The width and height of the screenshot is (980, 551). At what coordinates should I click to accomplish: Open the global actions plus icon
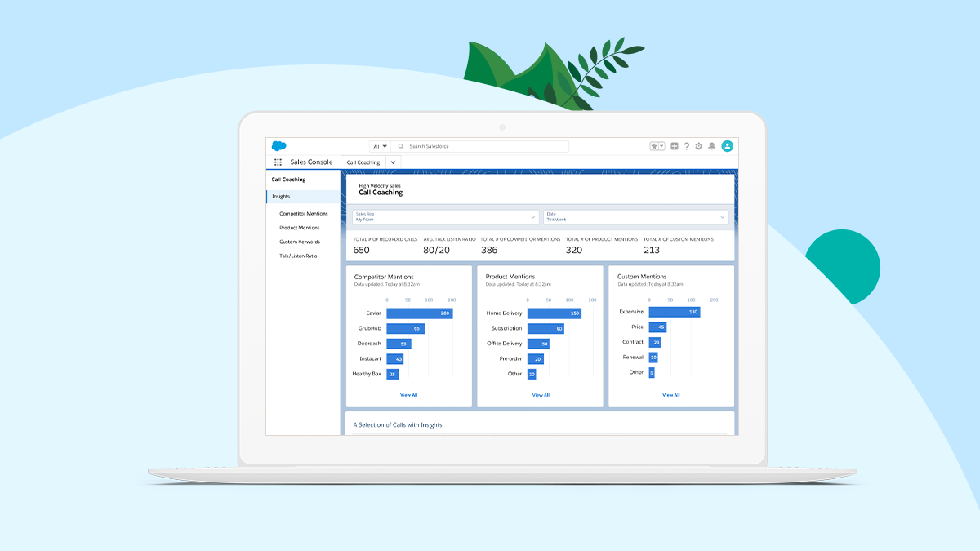(x=675, y=146)
